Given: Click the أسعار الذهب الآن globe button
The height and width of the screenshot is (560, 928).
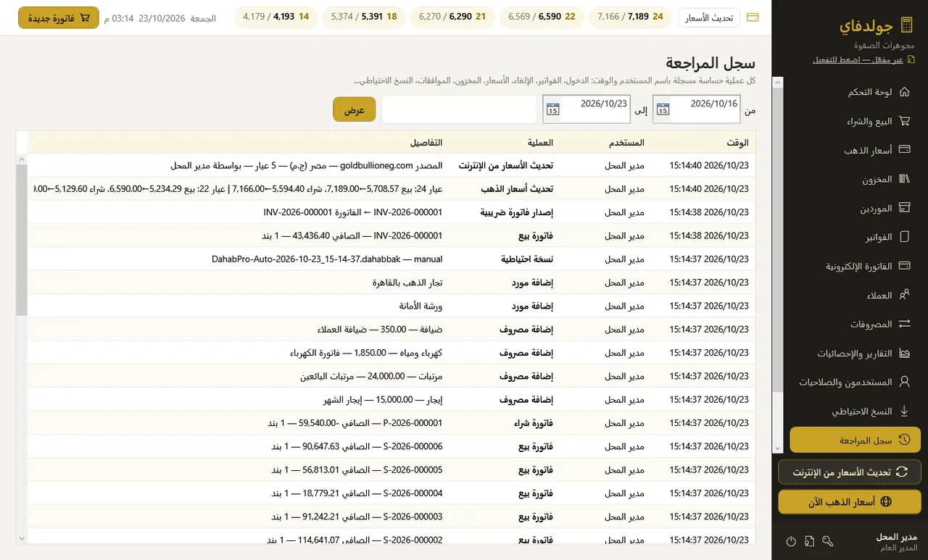Looking at the screenshot, I should click(x=849, y=501).
